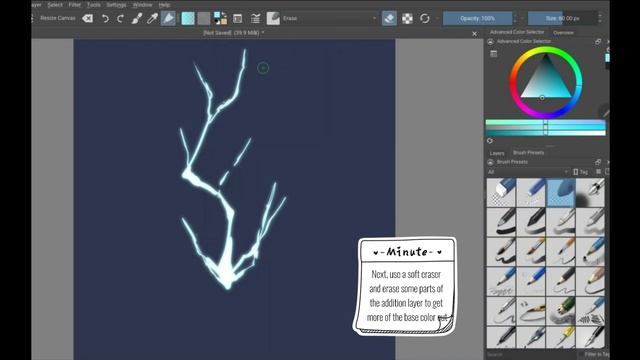Select the eyedropper color picker tool
640x360 pixels.
152,18
